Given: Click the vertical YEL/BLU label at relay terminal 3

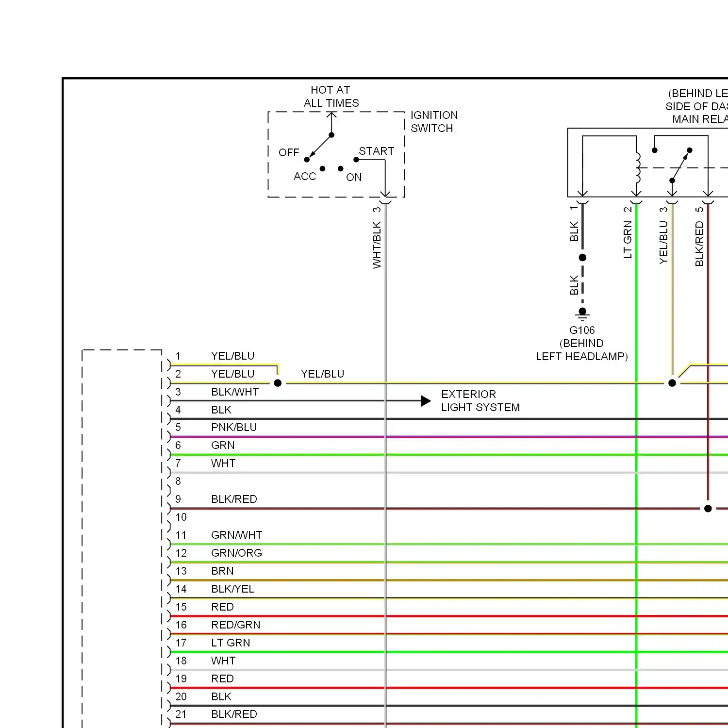Looking at the screenshot, I should pos(664,243).
